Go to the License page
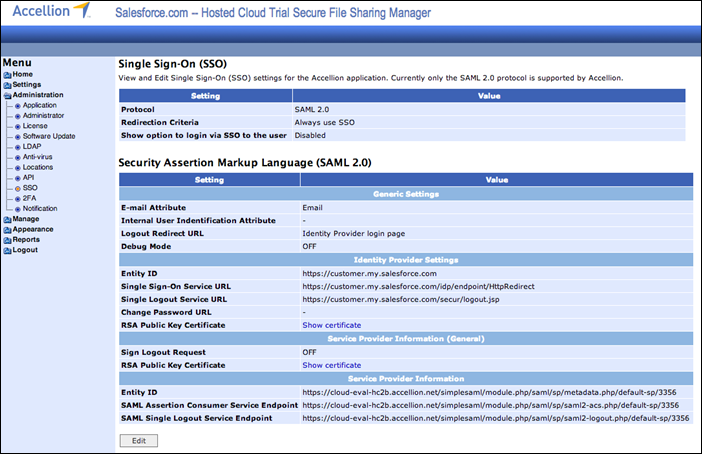This screenshot has height=454, width=702. (x=35, y=126)
